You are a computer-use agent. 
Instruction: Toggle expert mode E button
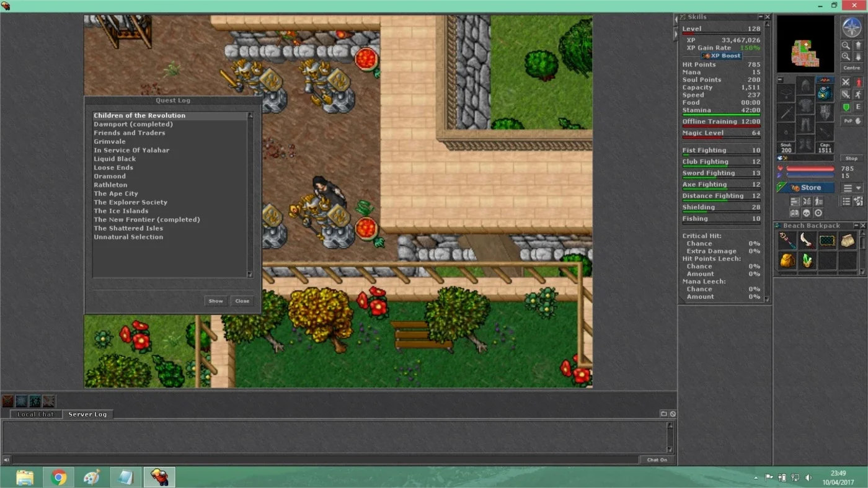click(x=858, y=107)
